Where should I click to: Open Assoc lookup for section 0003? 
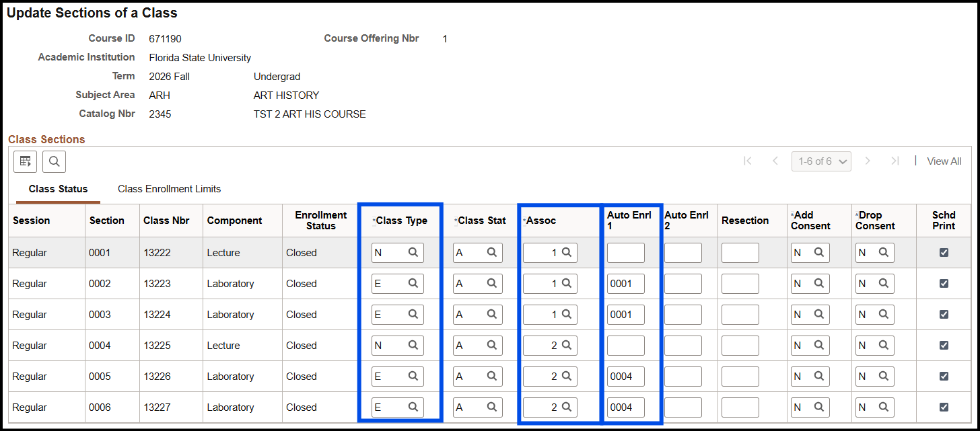(567, 315)
